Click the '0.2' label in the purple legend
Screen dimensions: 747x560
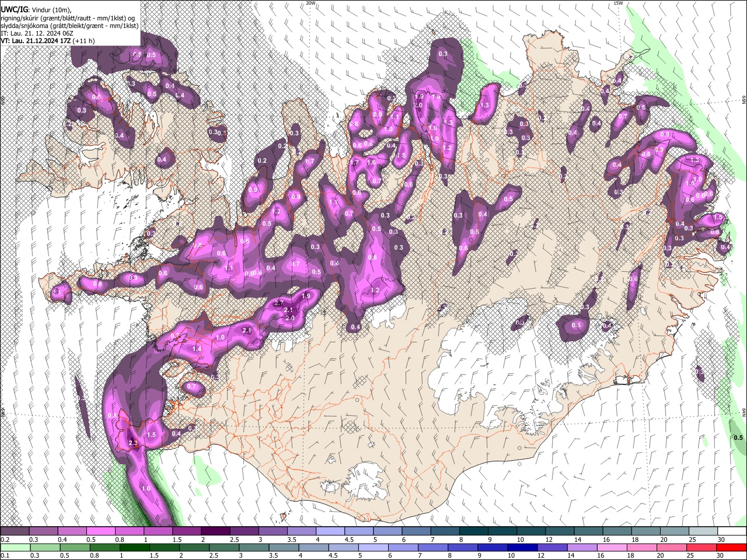[x=5, y=539]
